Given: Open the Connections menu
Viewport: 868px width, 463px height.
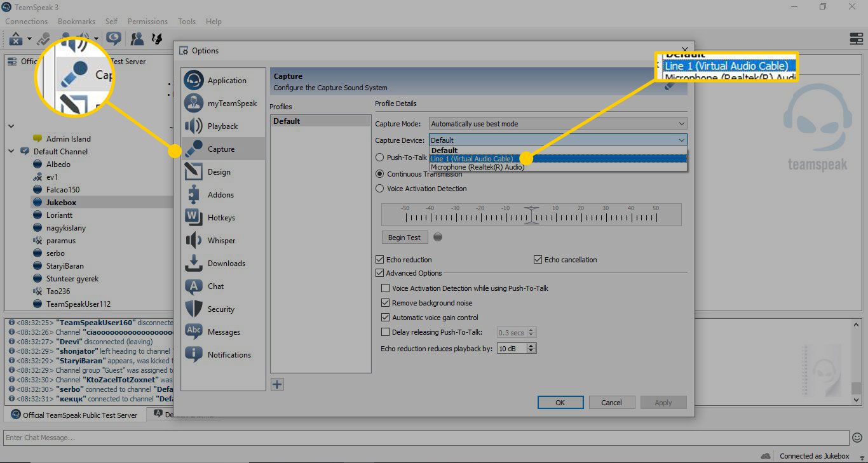Looking at the screenshot, I should point(27,21).
